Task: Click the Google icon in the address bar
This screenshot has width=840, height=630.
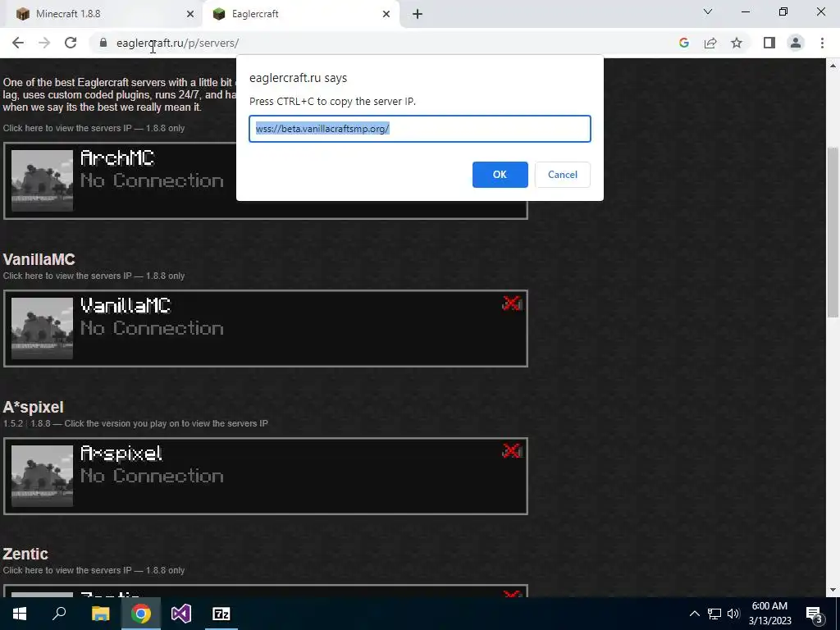Action: pyautogui.click(x=683, y=43)
